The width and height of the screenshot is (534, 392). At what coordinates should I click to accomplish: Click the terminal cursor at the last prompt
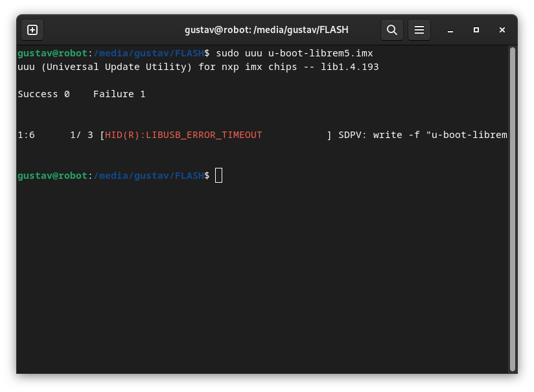(218, 176)
